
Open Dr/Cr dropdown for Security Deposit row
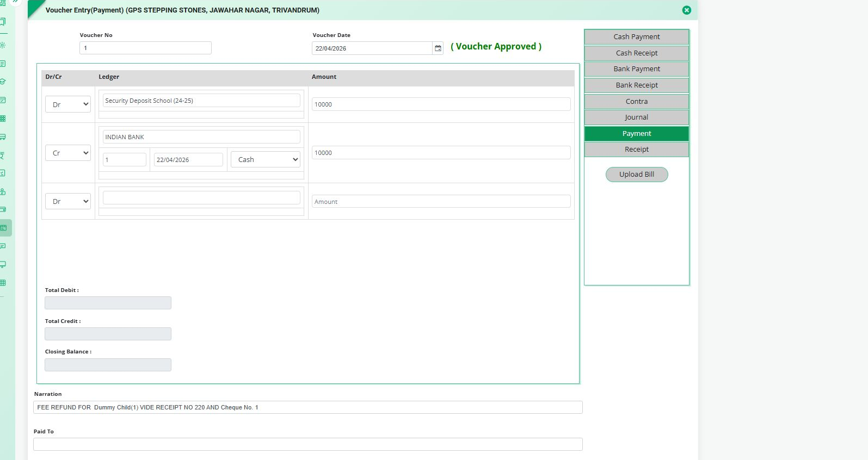(68, 104)
